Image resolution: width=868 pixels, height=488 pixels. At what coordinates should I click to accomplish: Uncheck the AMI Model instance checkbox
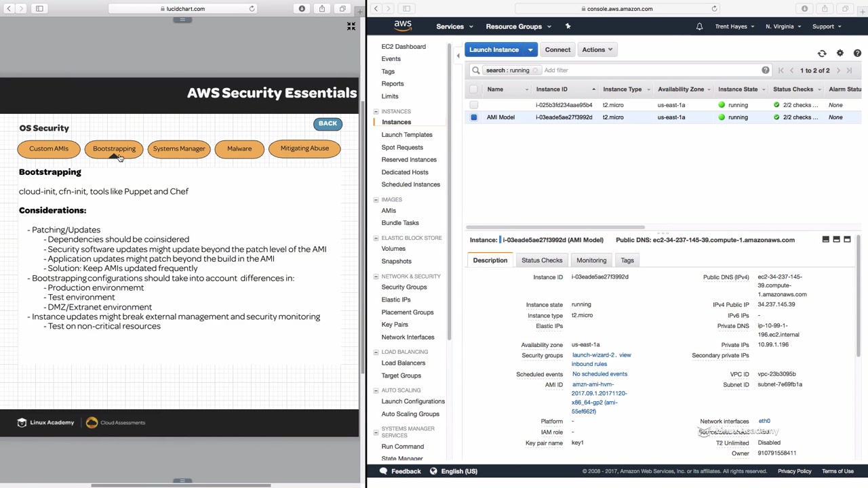[473, 117]
